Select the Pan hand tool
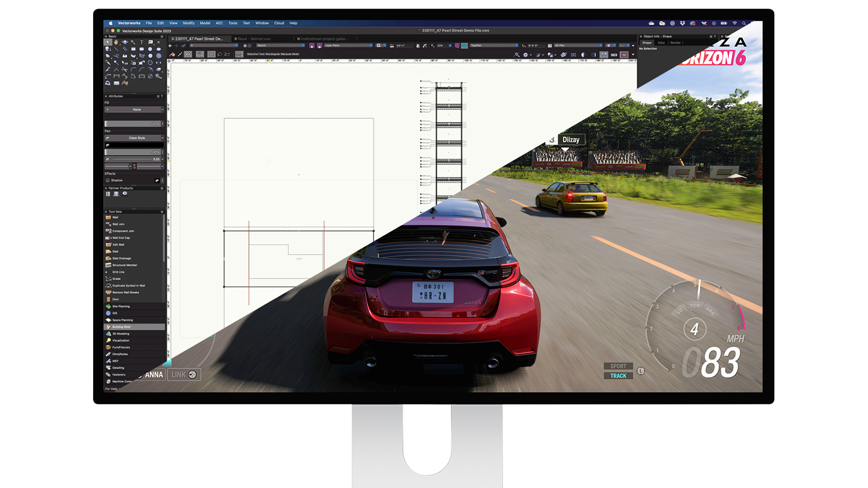 click(116, 42)
